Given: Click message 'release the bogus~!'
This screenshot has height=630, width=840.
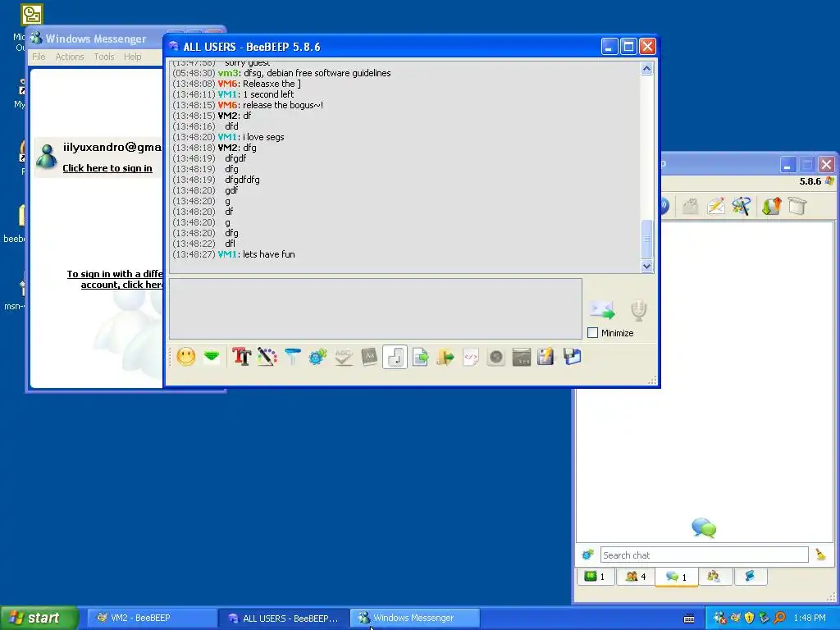Looking at the screenshot, I should tap(283, 105).
